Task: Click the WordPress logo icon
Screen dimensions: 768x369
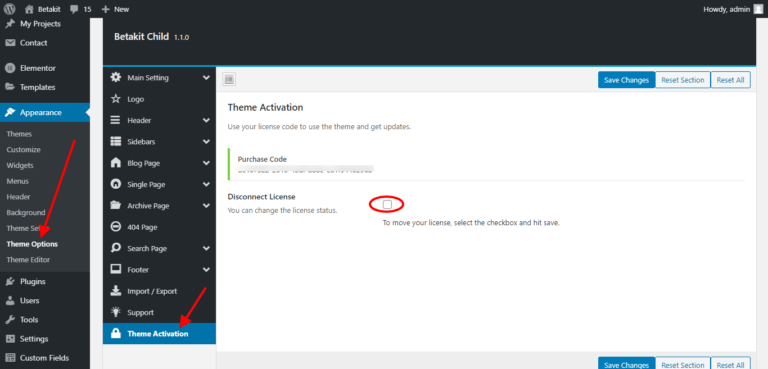Action: click(x=10, y=9)
